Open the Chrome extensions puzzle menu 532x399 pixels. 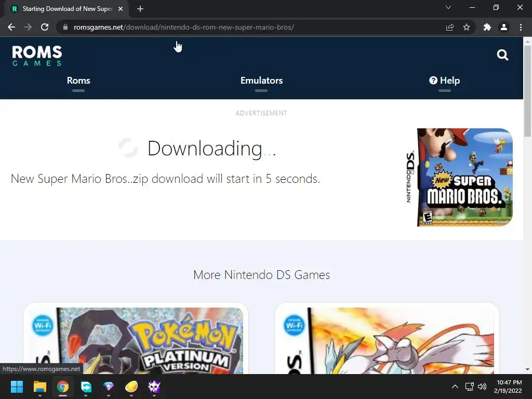(x=487, y=27)
